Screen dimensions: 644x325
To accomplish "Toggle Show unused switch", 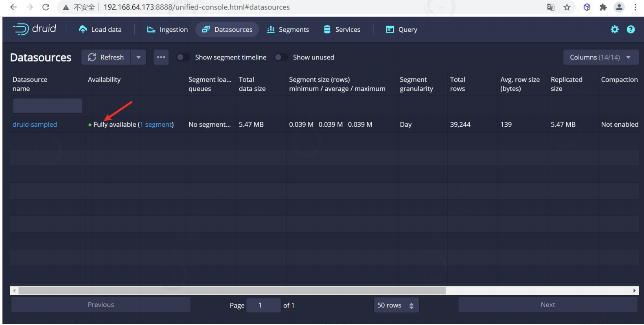I will click(281, 57).
